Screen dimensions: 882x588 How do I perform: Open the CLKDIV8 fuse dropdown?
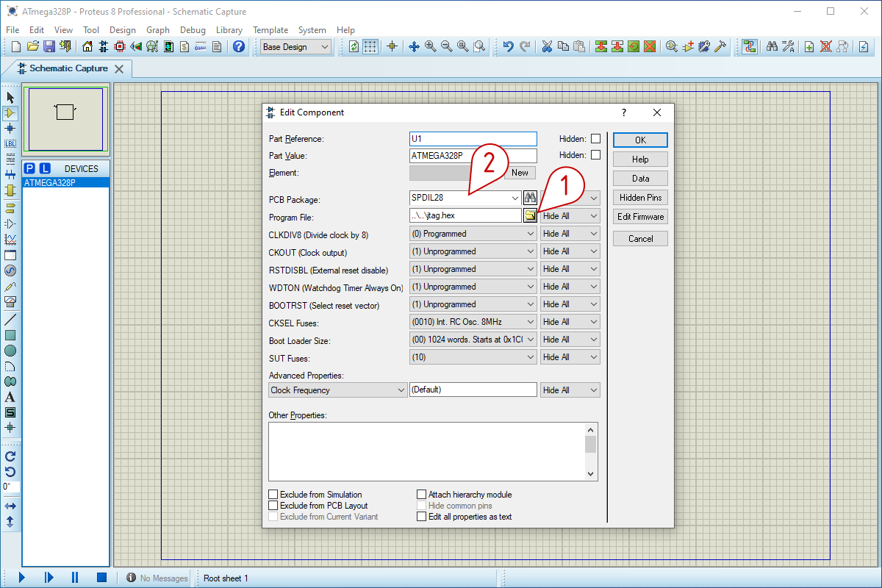coord(473,234)
